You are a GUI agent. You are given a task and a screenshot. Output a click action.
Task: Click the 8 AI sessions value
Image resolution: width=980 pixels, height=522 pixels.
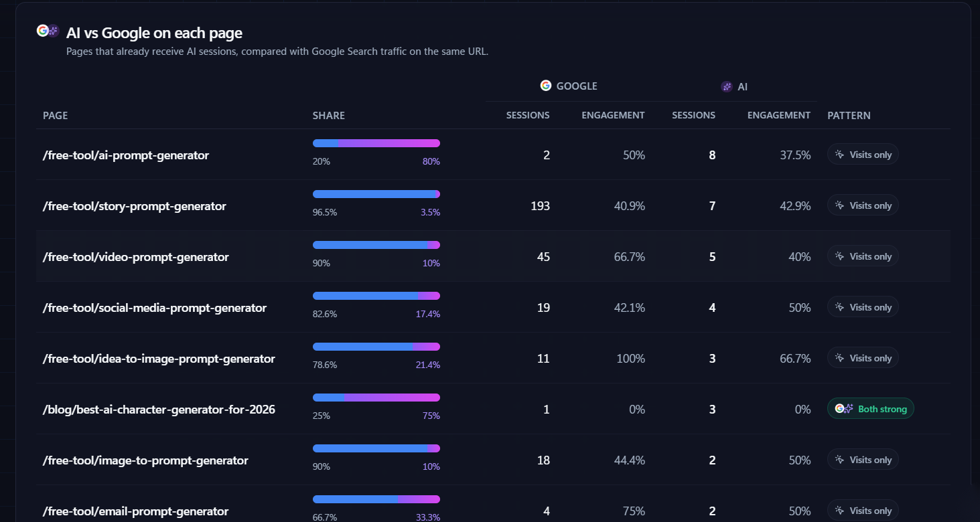[712, 155]
